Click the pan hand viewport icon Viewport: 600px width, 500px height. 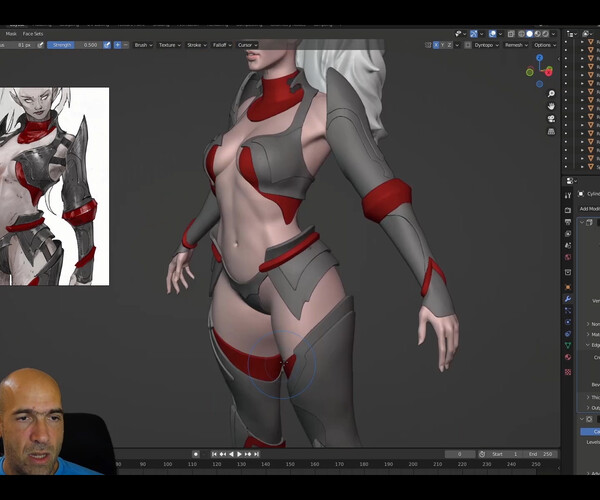[551, 106]
